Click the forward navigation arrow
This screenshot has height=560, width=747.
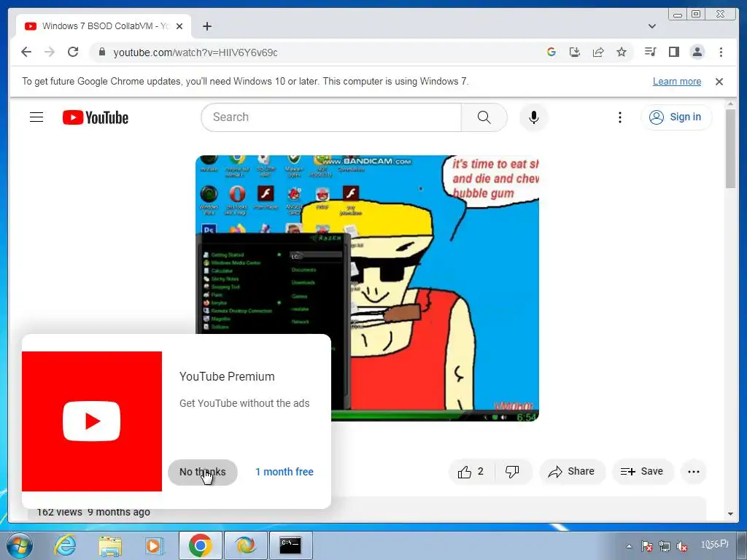pyautogui.click(x=50, y=52)
